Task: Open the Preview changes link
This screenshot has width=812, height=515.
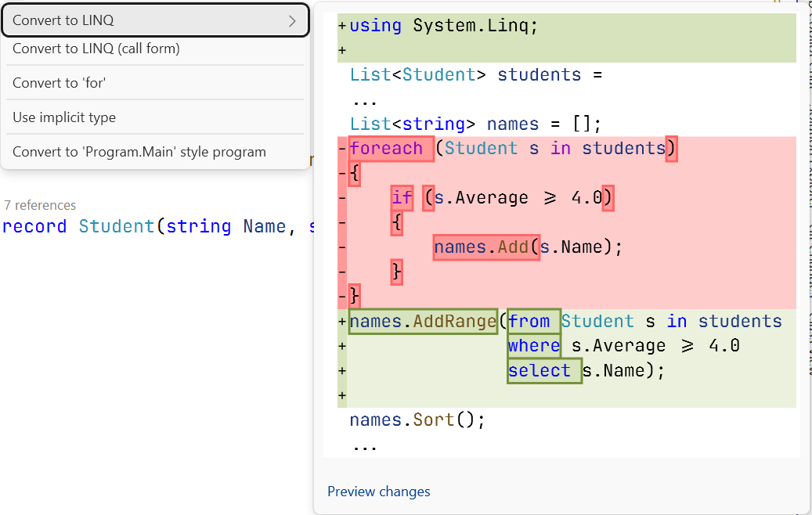Action: click(378, 492)
